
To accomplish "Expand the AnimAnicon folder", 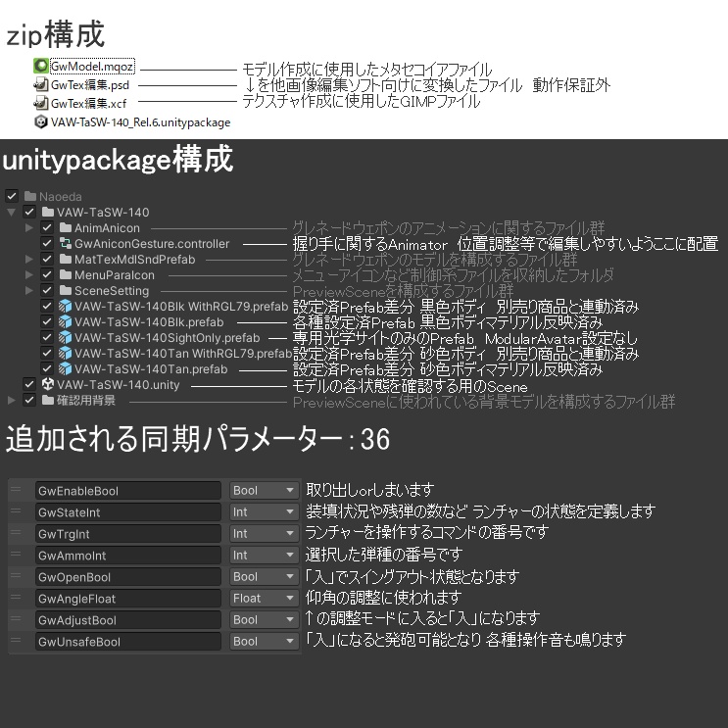I will click(28, 228).
